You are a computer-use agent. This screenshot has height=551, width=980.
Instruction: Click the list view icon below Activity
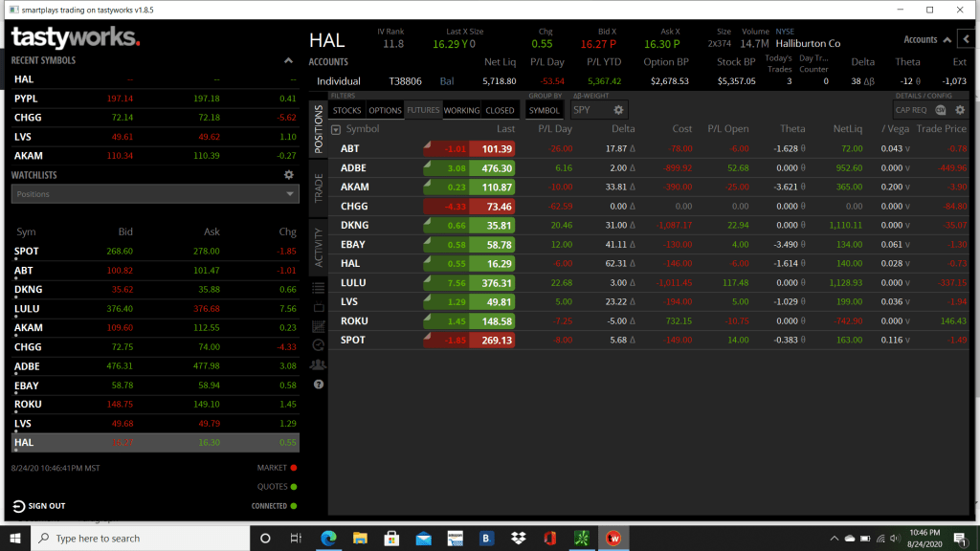pos(319,287)
